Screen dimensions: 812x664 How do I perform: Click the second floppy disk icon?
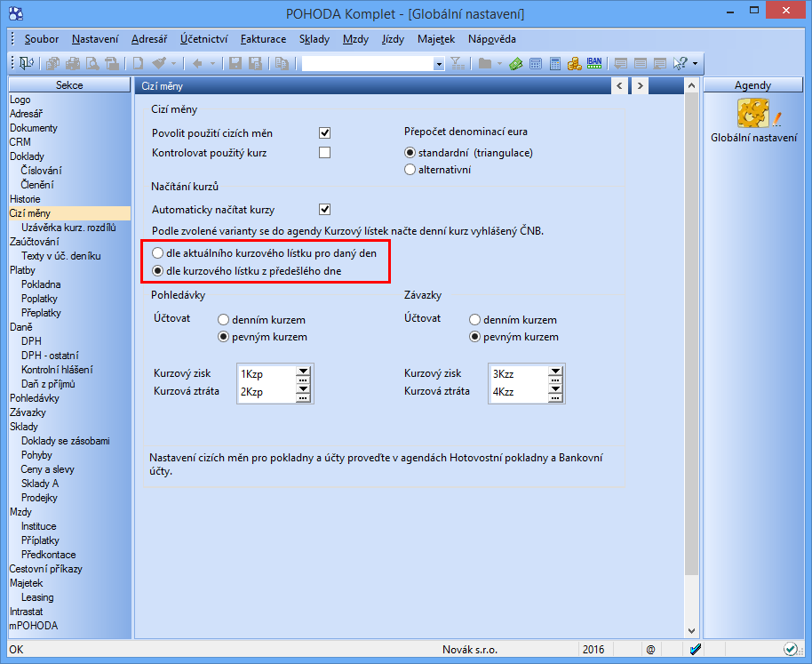pyautogui.click(x=255, y=63)
